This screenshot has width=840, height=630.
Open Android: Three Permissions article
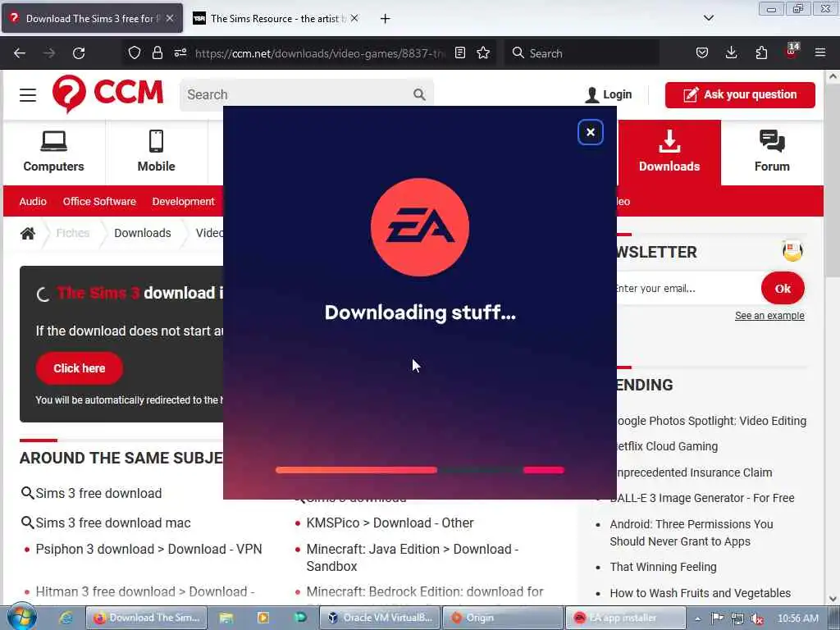[x=691, y=532]
